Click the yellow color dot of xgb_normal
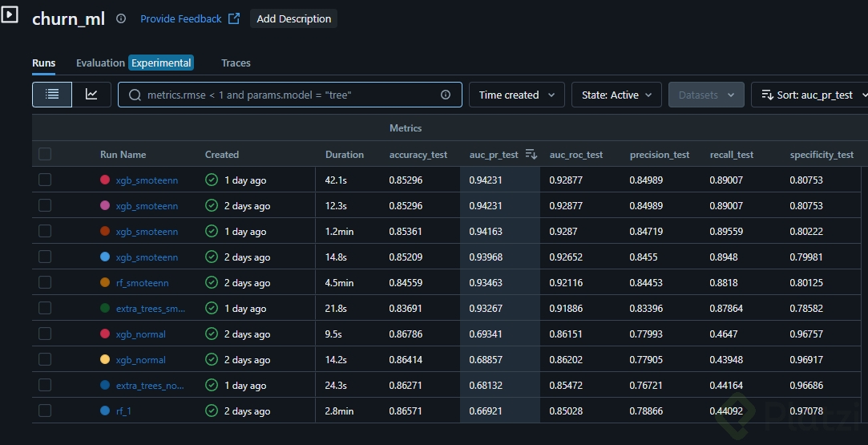Image resolution: width=868 pixels, height=445 pixels. [105, 359]
